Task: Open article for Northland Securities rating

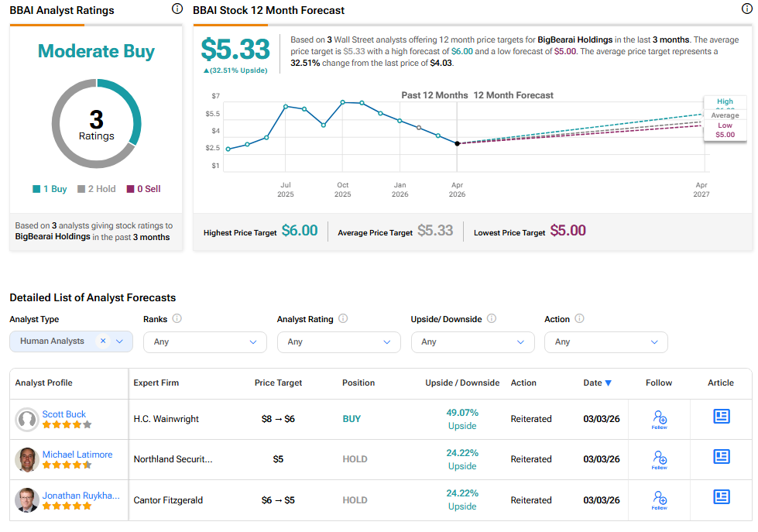Action: click(721, 457)
